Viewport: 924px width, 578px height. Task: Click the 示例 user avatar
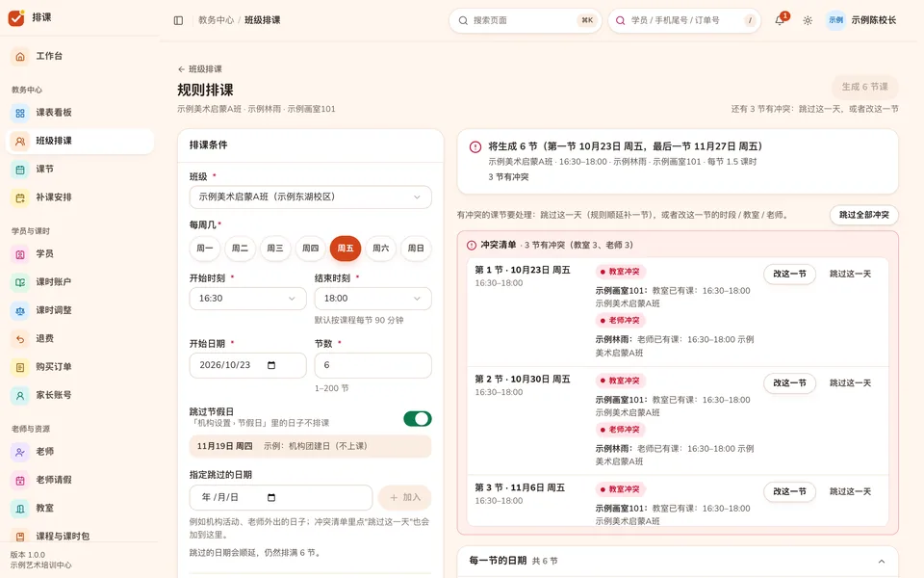[x=835, y=20]
